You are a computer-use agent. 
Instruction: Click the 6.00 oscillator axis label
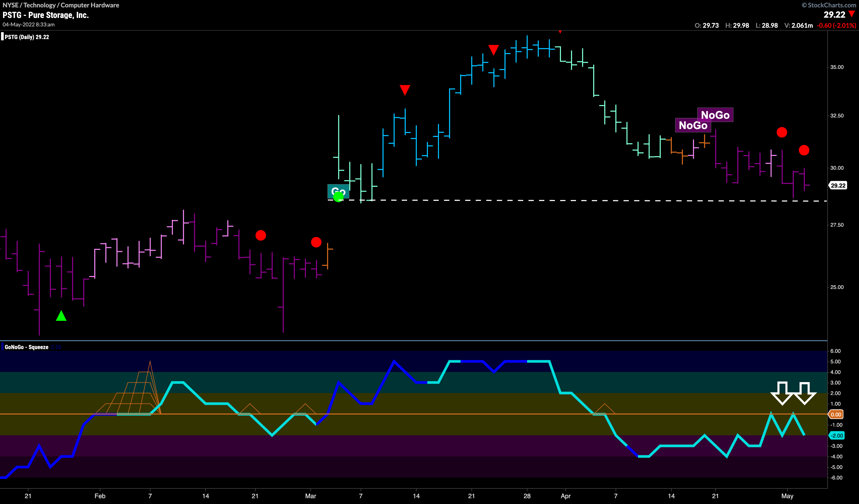click(x=836, y=351)
